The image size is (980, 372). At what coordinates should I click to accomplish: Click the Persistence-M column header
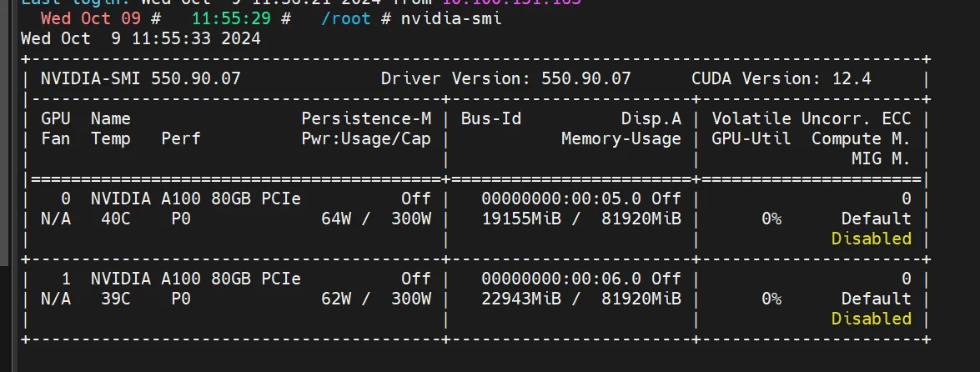pos(366,118)
